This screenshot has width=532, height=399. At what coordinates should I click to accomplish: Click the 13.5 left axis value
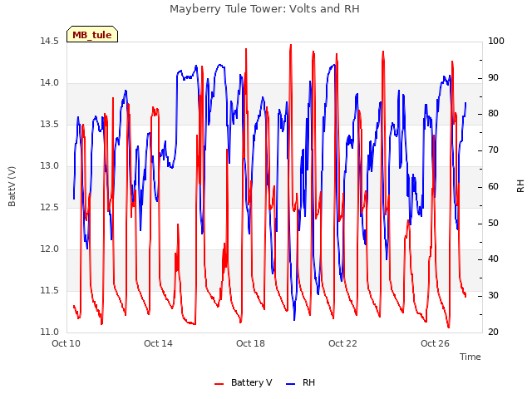click(x=49, y=124)
